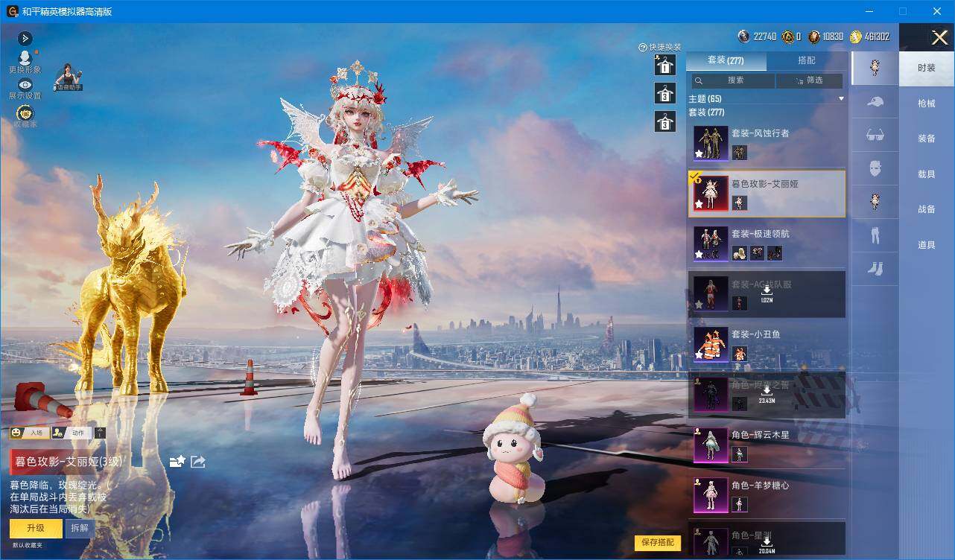The image size is (955, 560).
Task: Collapse the top-left arrow panel button
Action: click(x=25, y=38)
